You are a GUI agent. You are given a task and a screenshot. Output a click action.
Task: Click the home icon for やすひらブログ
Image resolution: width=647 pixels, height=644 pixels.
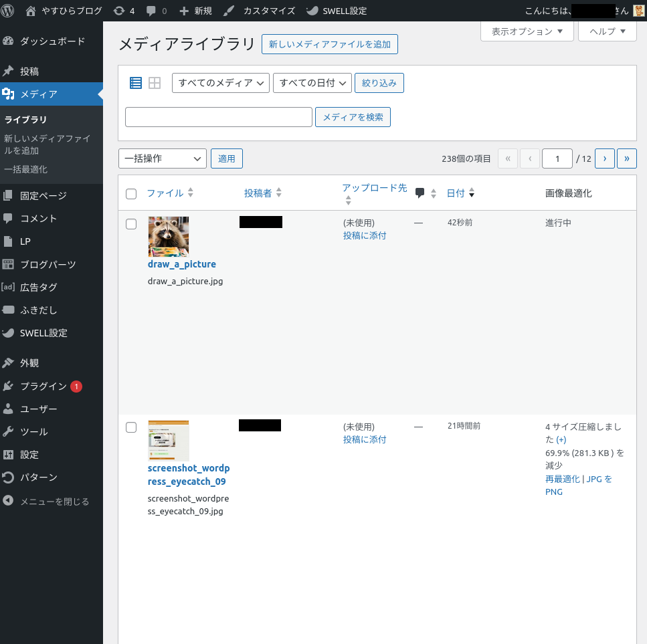coord(31,11)
